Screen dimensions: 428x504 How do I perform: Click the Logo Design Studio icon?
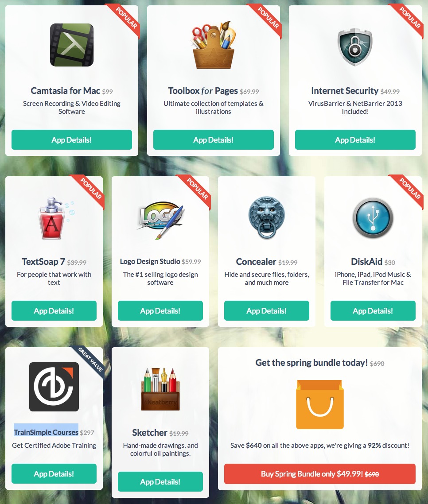pos(161,220)
